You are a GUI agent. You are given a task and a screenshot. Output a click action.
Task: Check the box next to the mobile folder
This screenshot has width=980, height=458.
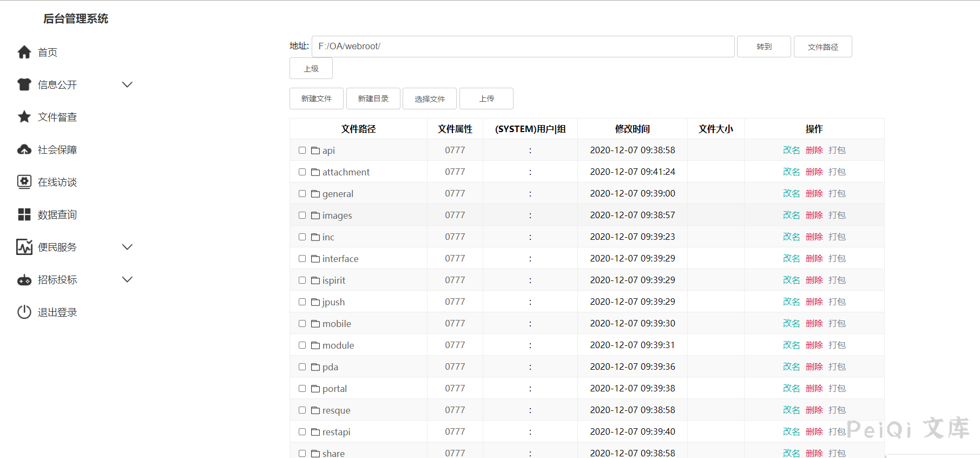point(302,324)
